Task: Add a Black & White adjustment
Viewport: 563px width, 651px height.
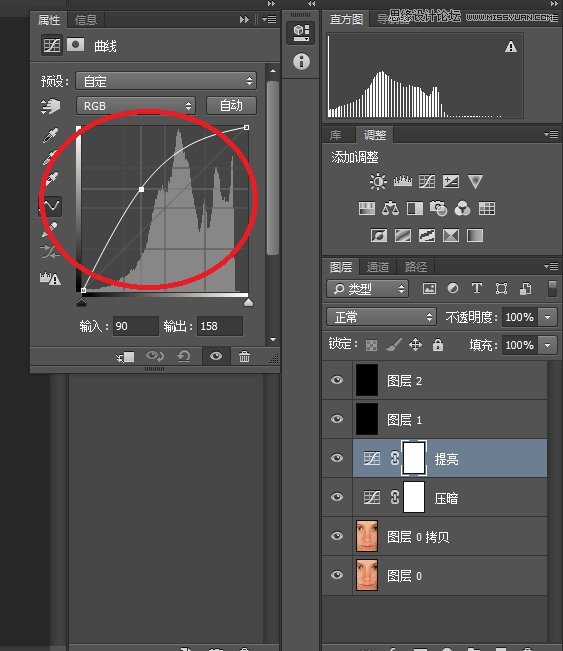Action: [x=415, y=208]
